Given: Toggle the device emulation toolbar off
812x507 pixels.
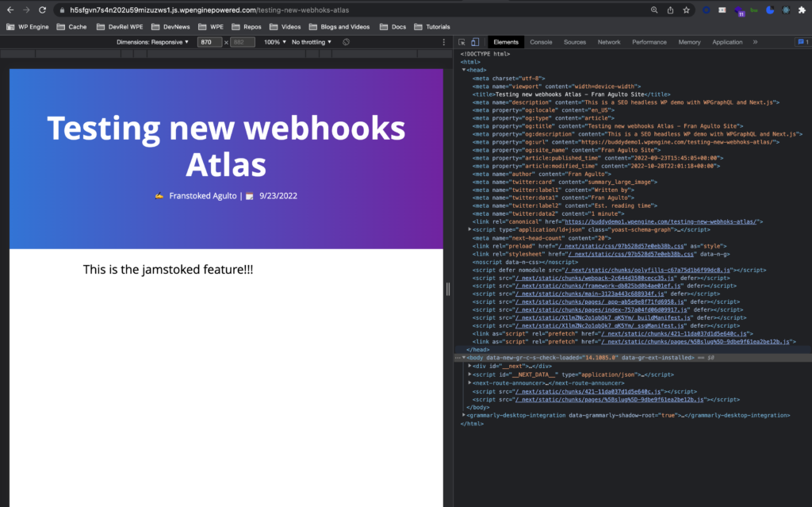Looking at the screenshot, I should tap(475, 41).
